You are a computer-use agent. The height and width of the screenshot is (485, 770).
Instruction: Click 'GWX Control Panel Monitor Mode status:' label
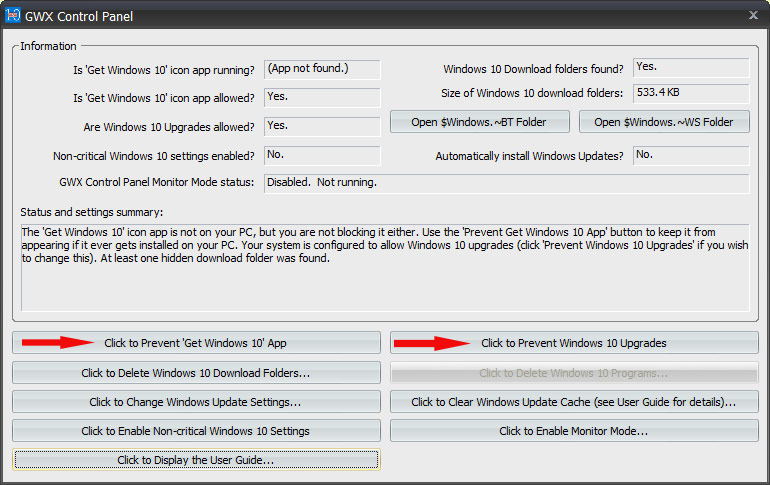pos(157,182)
